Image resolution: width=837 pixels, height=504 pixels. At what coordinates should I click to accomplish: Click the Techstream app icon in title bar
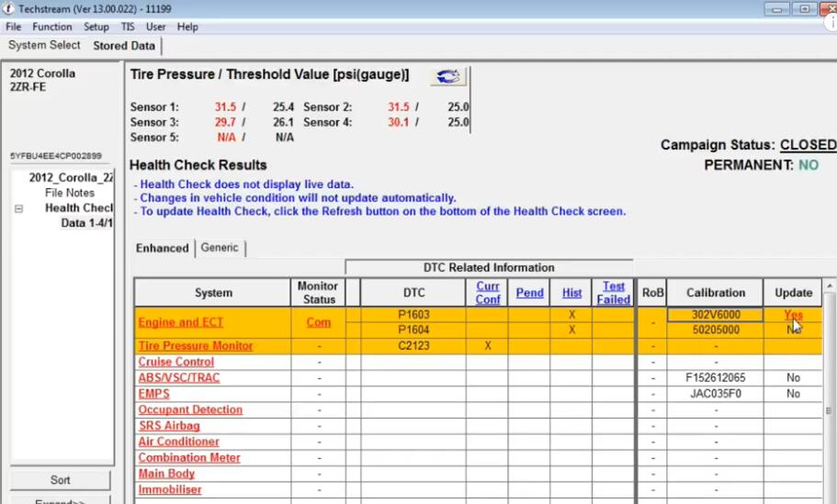(9, 8)
